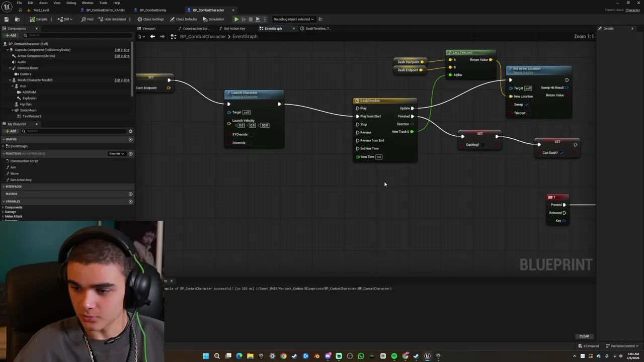Click the Stop play button
Viewport: 644px width, 362px height.
coord(251,19)
